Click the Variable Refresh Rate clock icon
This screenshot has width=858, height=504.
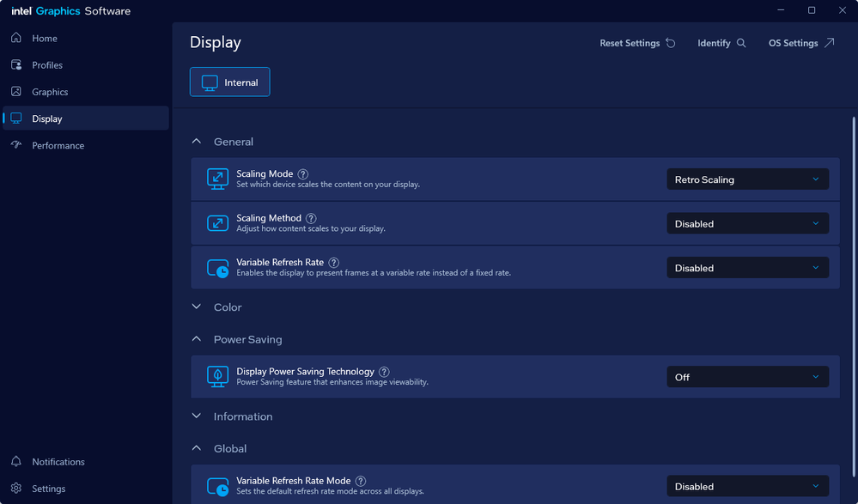coord(218,268)
